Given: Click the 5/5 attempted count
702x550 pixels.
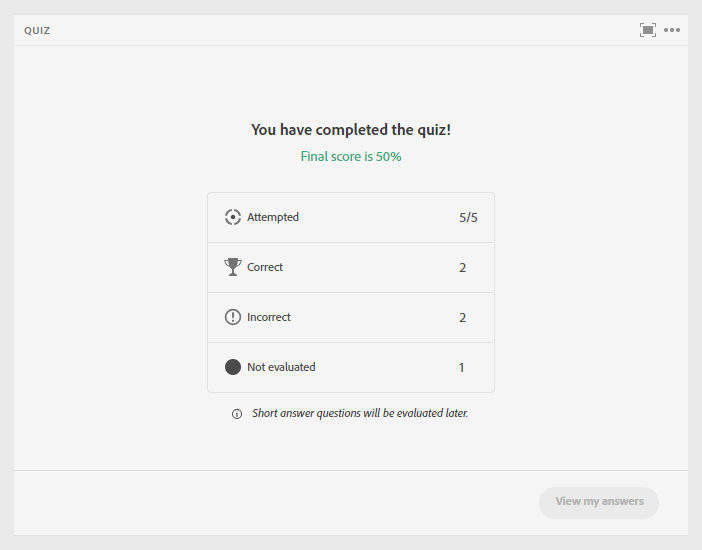Looking at the screenshot, I should (x=468, y=217).
